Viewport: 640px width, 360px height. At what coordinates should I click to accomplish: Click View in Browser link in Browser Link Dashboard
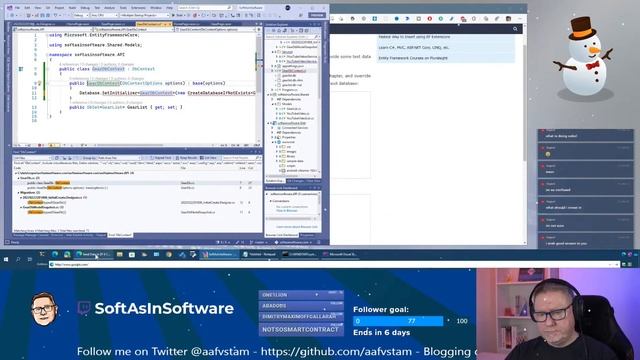coord(287,211)
